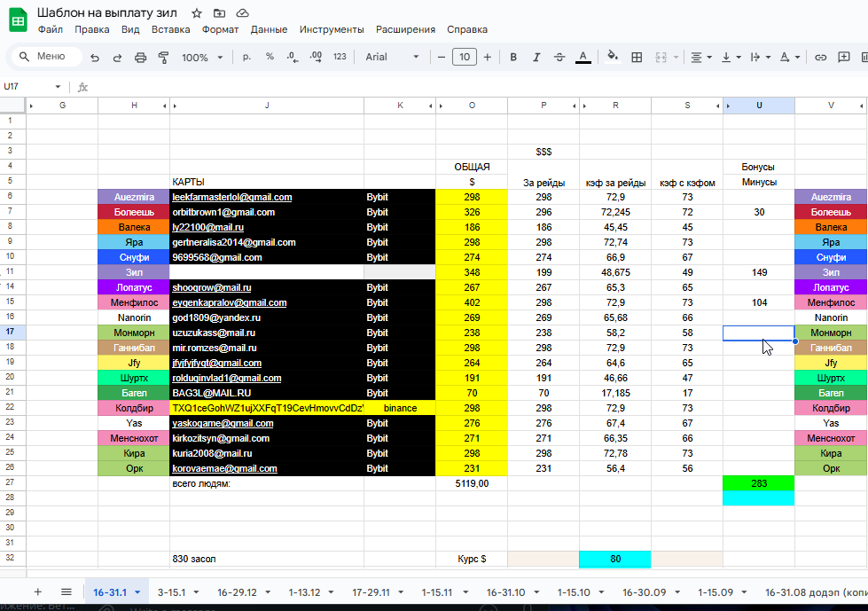This screenshot has width=868, height=611.
Task: Print the spreadsheet using the printer icon
Action: point(141,57)
